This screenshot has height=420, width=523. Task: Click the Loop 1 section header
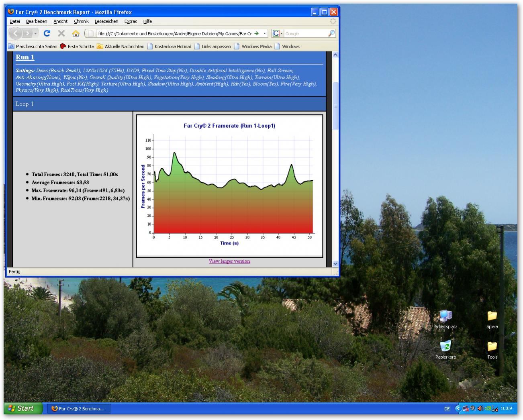169,104
